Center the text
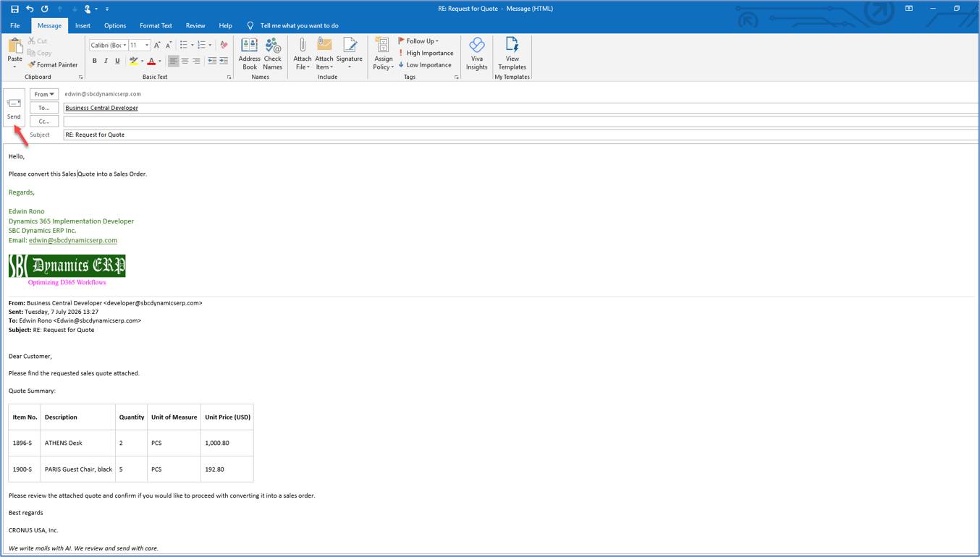This screenshot has width=980, height=557. [185, 61]
